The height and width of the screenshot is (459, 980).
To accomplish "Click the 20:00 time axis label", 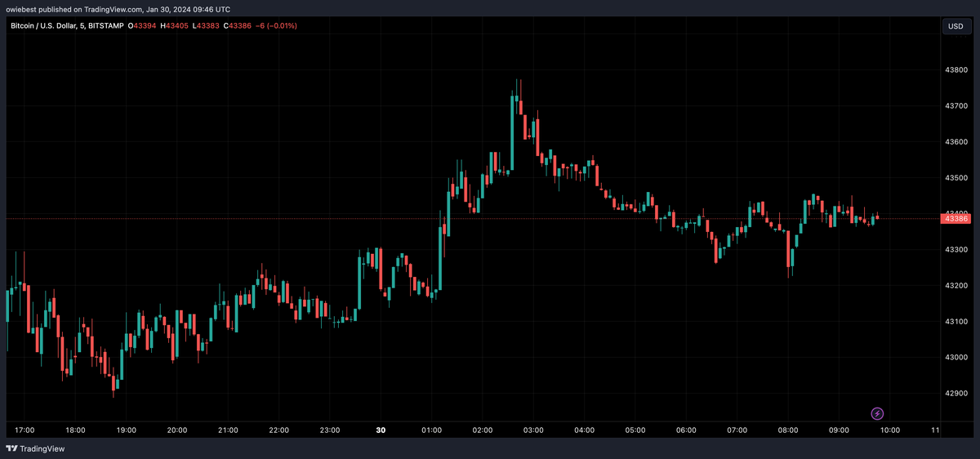I will coord(177,430).
